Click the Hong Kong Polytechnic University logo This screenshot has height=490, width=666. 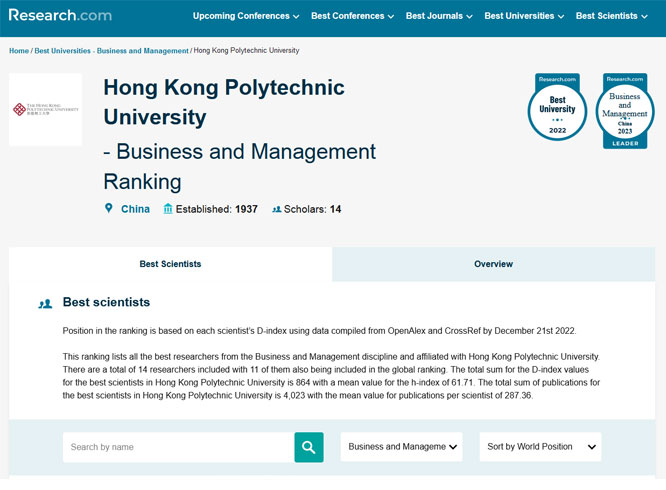click(x=46, y=109)
